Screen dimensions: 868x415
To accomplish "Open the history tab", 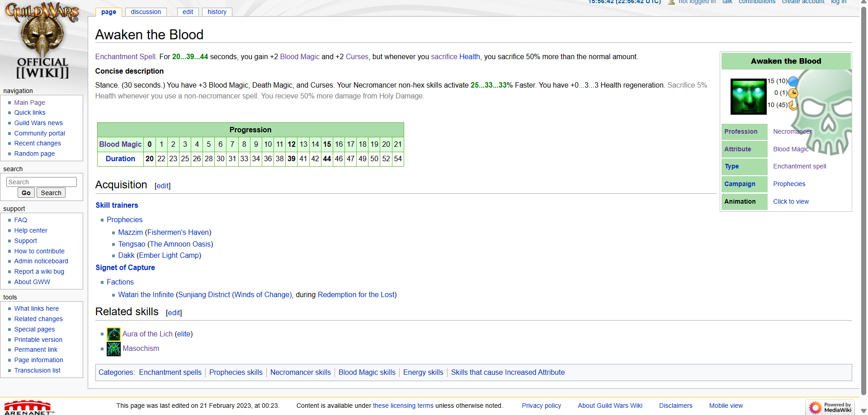I will 217,12.
